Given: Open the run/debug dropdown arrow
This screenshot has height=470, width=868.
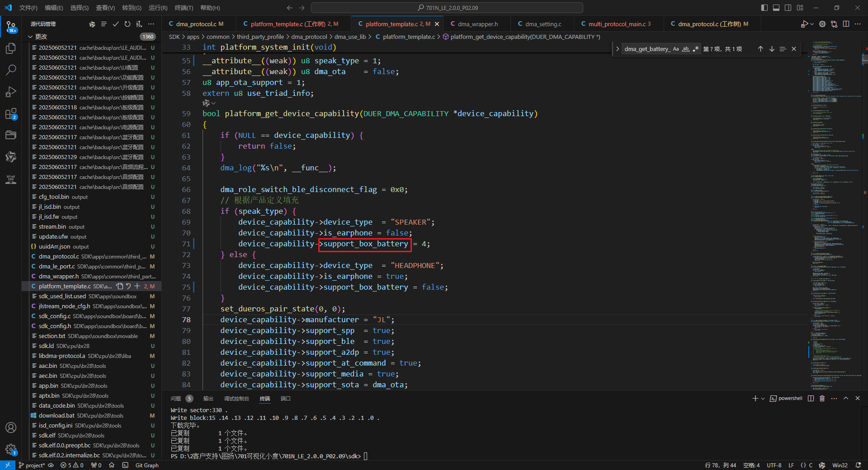Looking at the screenshot, I should (812, 24).
